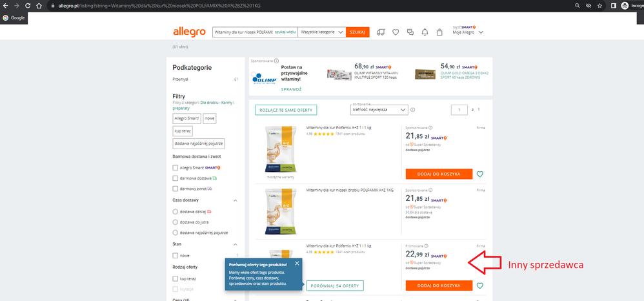Click the page number input field
Screen dimensions: 644x301
[x=458, y=110]
